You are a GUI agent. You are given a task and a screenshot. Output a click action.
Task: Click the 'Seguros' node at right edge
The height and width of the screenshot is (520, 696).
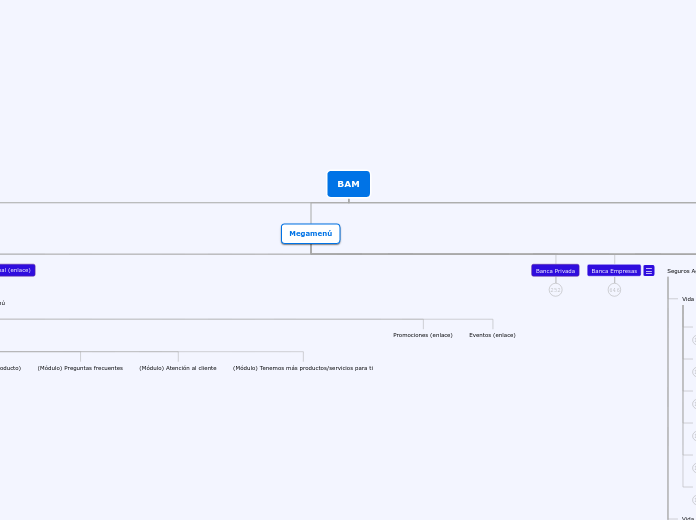point(681,271)
